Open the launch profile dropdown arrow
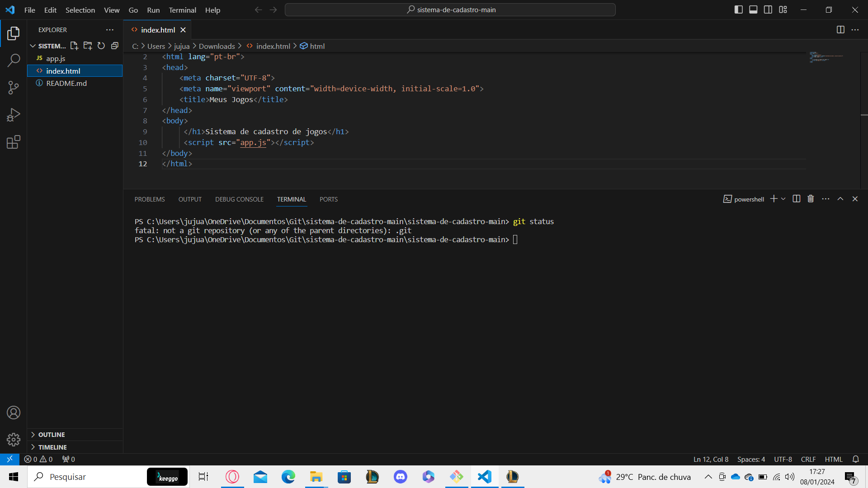 (x=783, y=199)
